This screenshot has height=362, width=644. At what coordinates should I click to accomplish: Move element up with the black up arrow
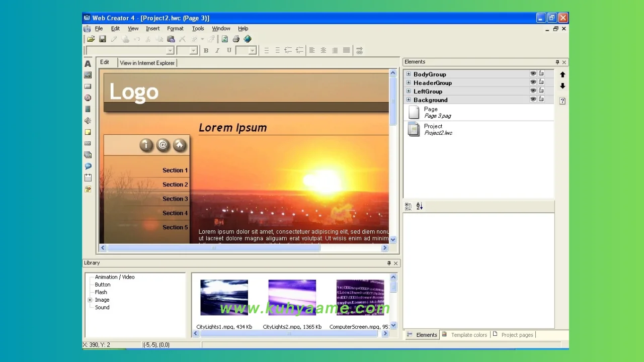[562, 74]
